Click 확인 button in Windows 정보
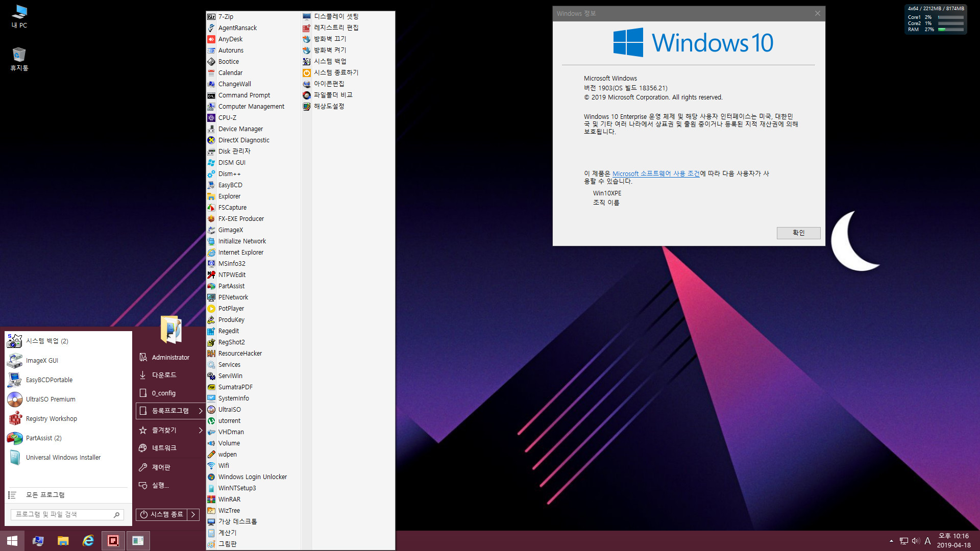The width and height of the screenshot is (980, 551). pyautogui.click(x=798, y=233)
